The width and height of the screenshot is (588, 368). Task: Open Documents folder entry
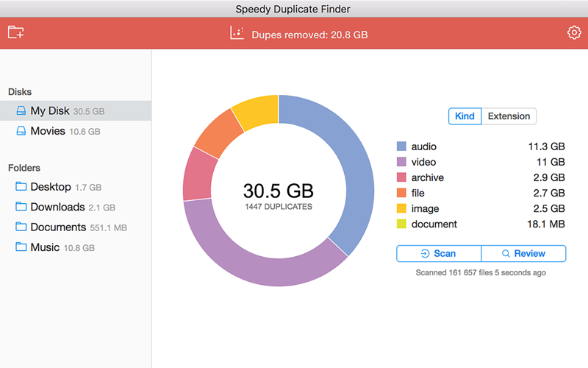click(x=76, y=227)
